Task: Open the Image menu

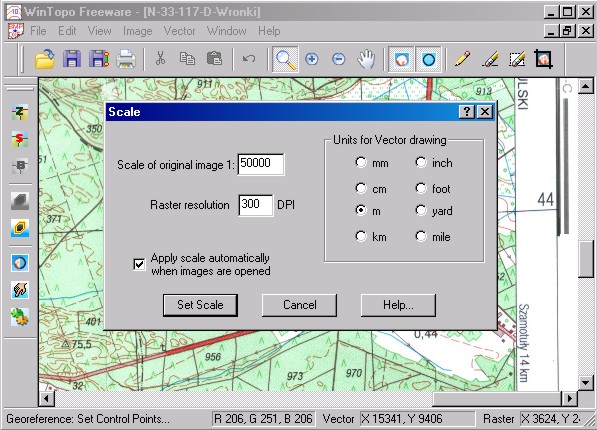Action: click(x=137, y=31)
